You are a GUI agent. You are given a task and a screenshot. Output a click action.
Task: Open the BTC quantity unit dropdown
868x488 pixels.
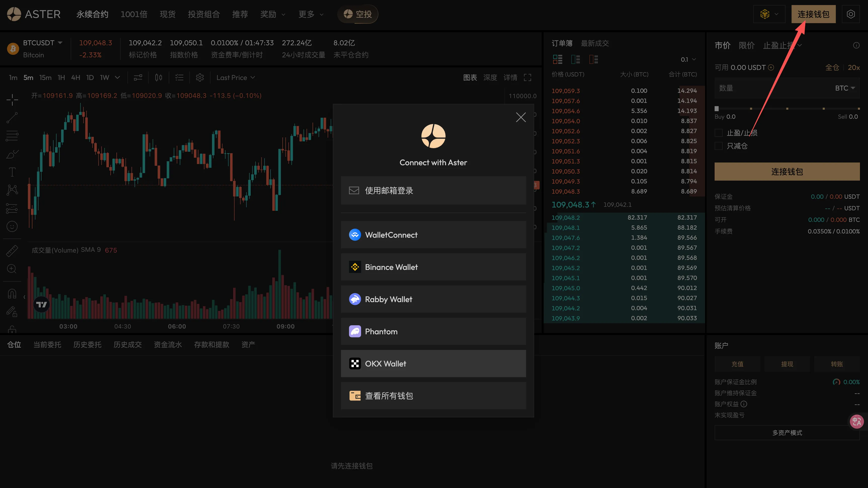click(844, 88)
